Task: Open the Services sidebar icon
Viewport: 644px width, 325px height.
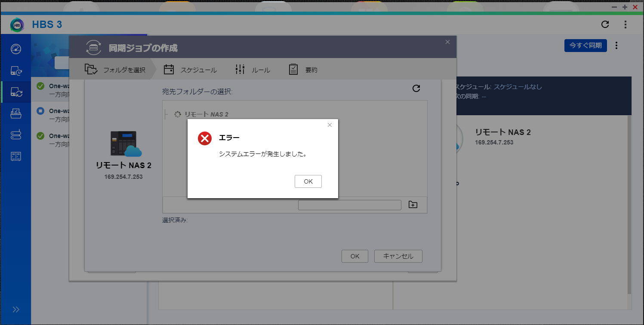Action: point(16,135)
